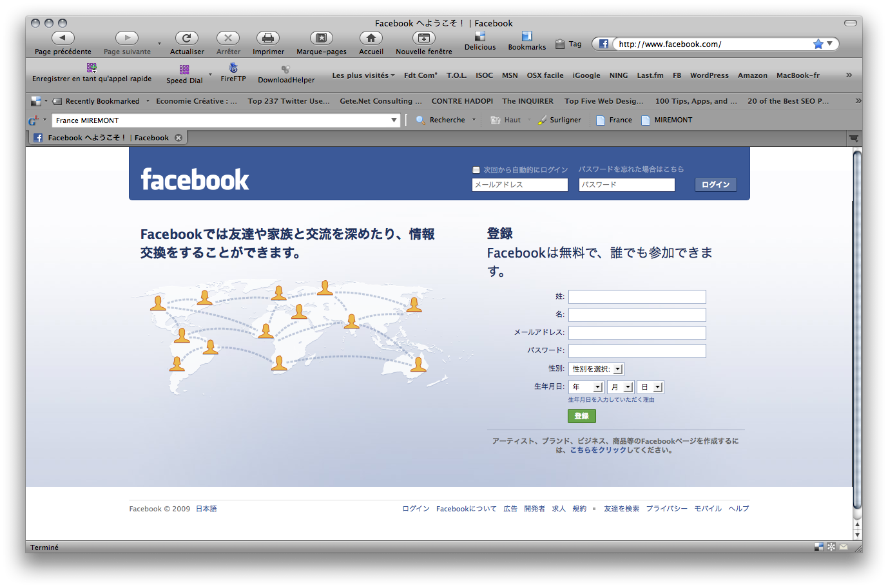Reload page with Actualiser button
Screen dimensions: 888x588
point(186,38)
